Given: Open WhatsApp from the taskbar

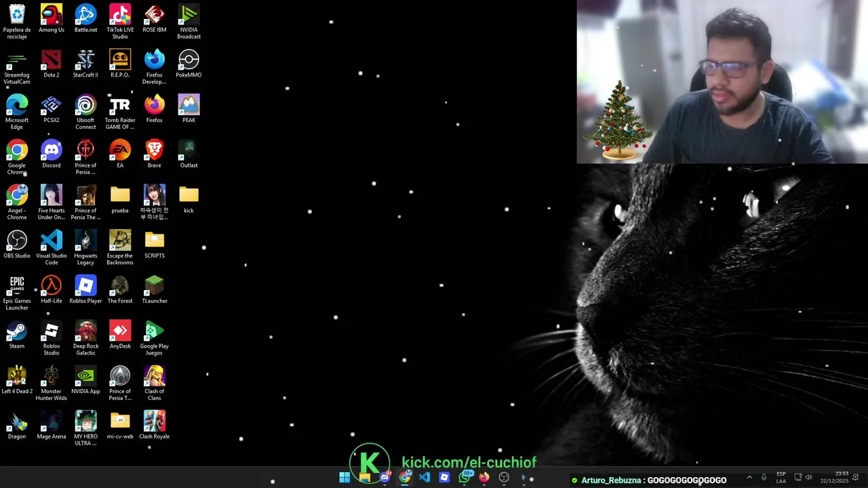Looking at the screenshot, I should point(465,478).
